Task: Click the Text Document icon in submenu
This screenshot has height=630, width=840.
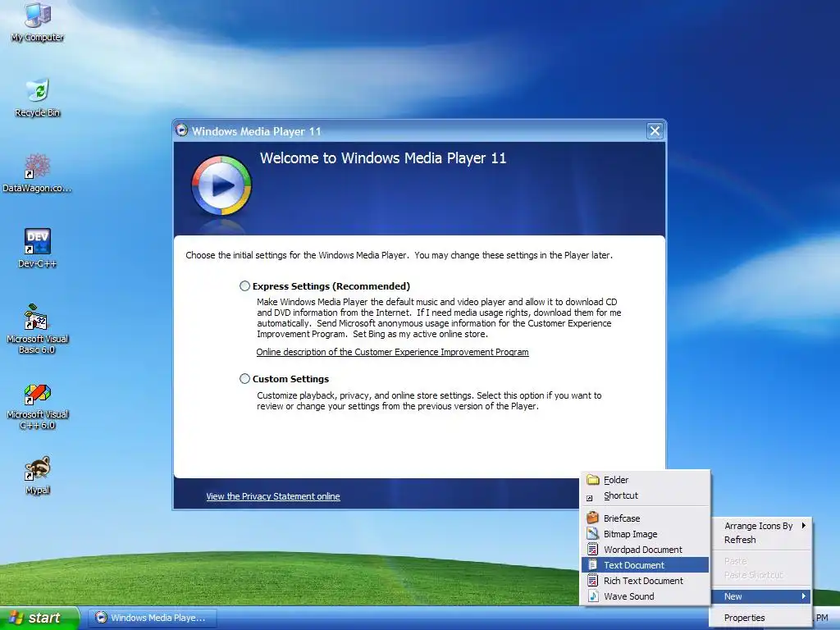Action: tap(592, 564)
